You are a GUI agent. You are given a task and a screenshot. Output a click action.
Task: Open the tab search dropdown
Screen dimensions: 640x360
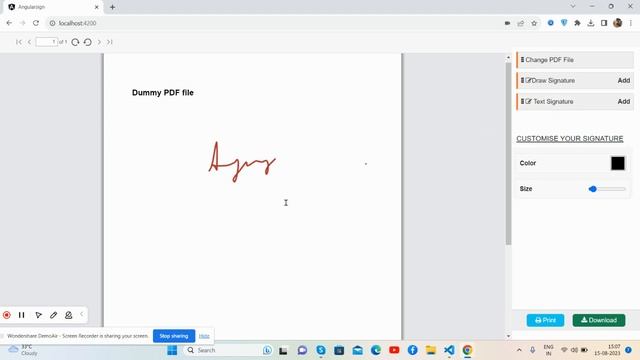click(573, 7)
